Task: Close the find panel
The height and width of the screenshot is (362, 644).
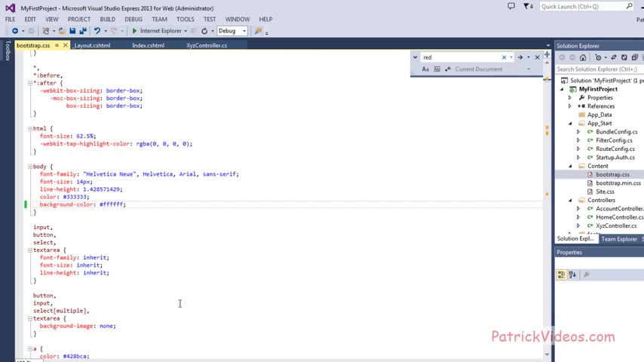Action: 537,57
